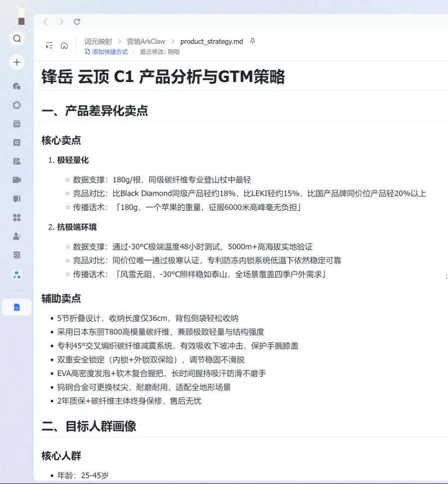Image resolution: width=448 pixels, height=484 pixels.
Task: Open the swirl AI assistant icon
Action: (x=17, y=105)
